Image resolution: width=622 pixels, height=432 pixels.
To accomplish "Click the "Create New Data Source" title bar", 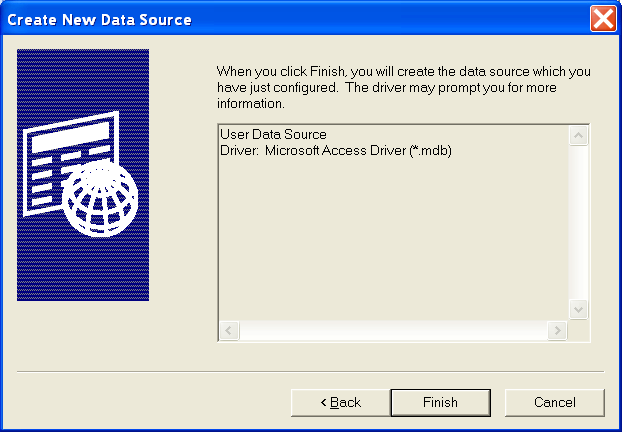I will point(296,19).
